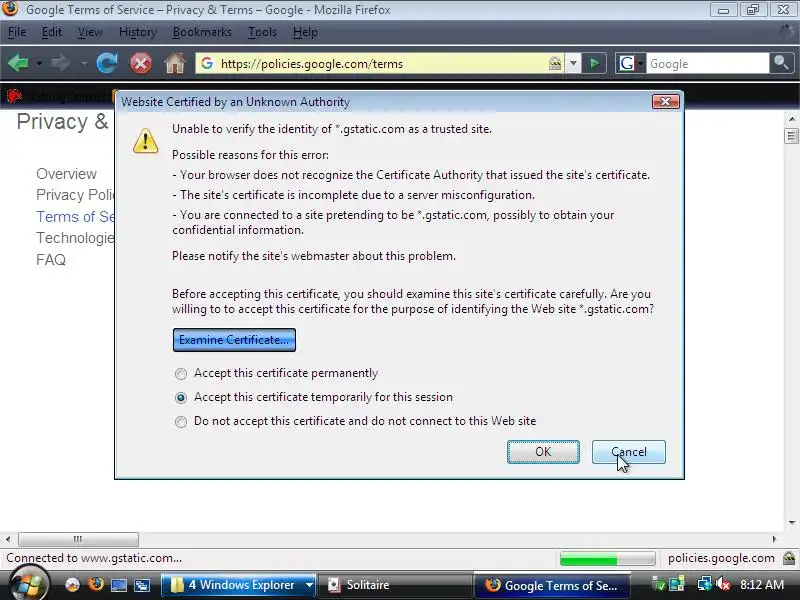Click the Google favicon in address bar

click(207, 63)
